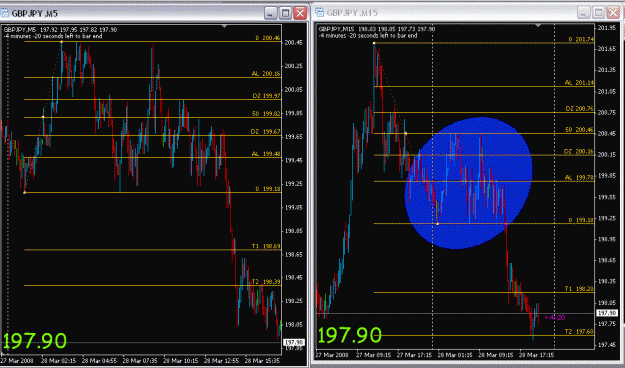
Task: Click the '27 Mar 17:15' time label in M15 chart
Action: click(414, 354)
